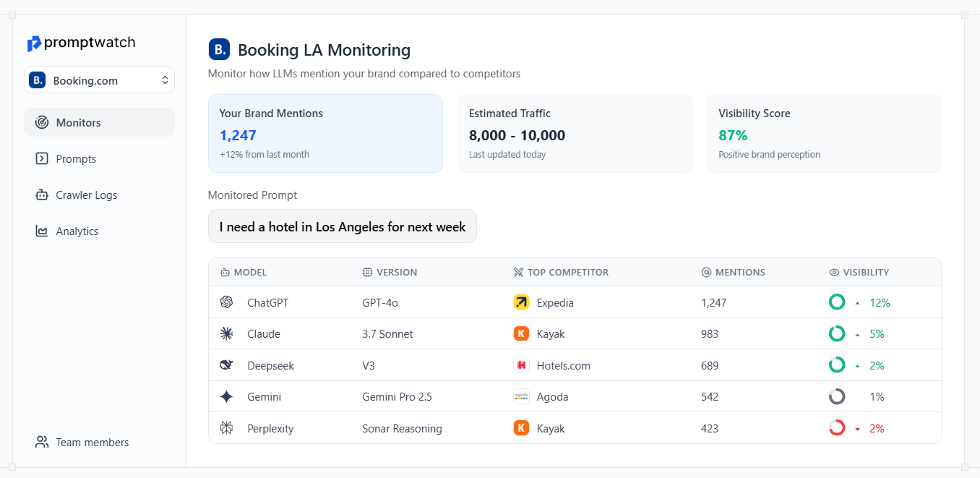
Task: Click the Sonar Reasoning version cell
Action: pyautogui.click(x=402, y=428)
